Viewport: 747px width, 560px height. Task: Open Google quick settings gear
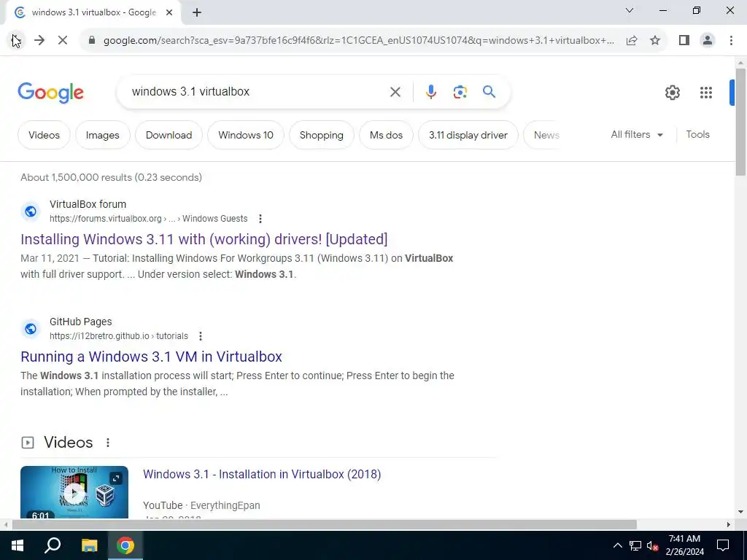pos(672,93)
